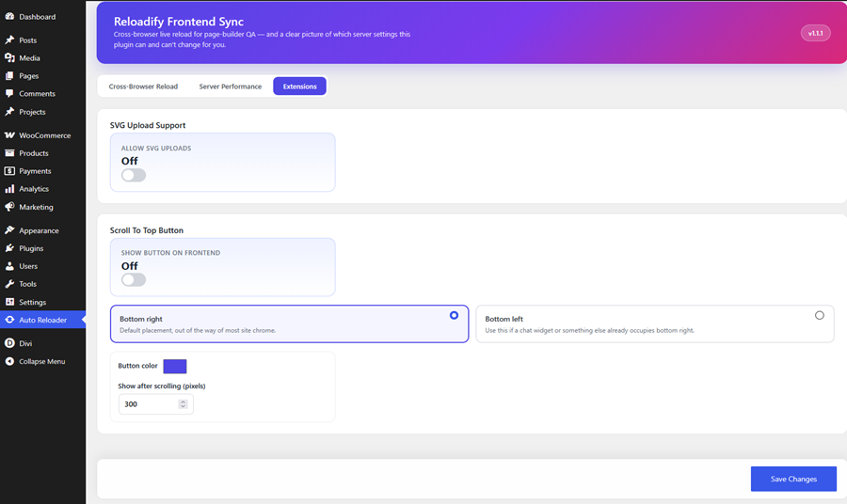847x504 pixels.
Task: Open the Button color swatch picker
Action: (175, 367)
